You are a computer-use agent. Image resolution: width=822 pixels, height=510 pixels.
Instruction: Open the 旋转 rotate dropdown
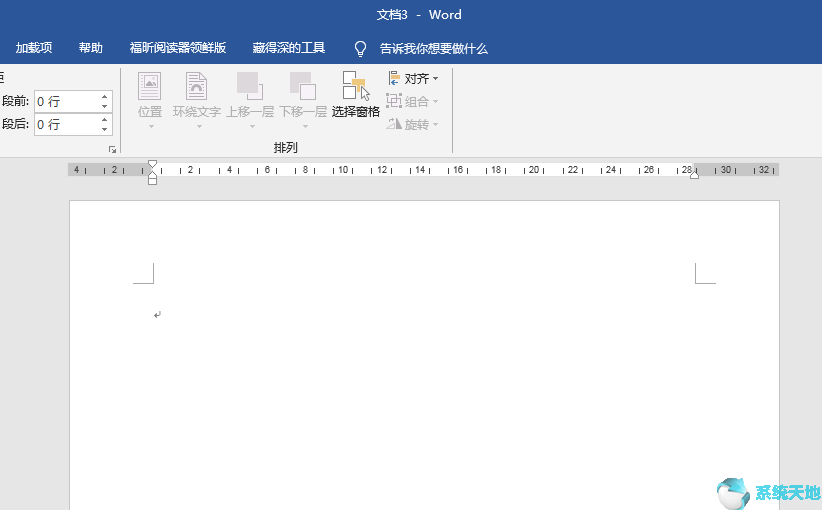pos(412,124)
